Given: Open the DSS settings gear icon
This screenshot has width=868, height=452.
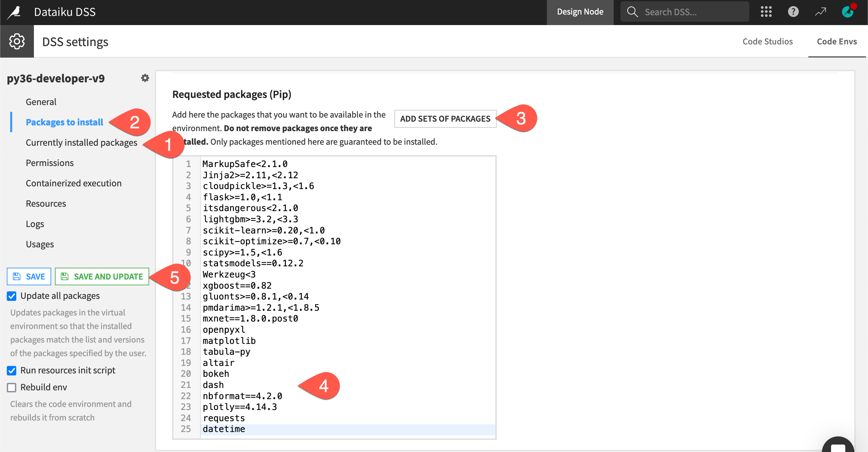Looking at the screenshot, I should [x=17, y=41].
